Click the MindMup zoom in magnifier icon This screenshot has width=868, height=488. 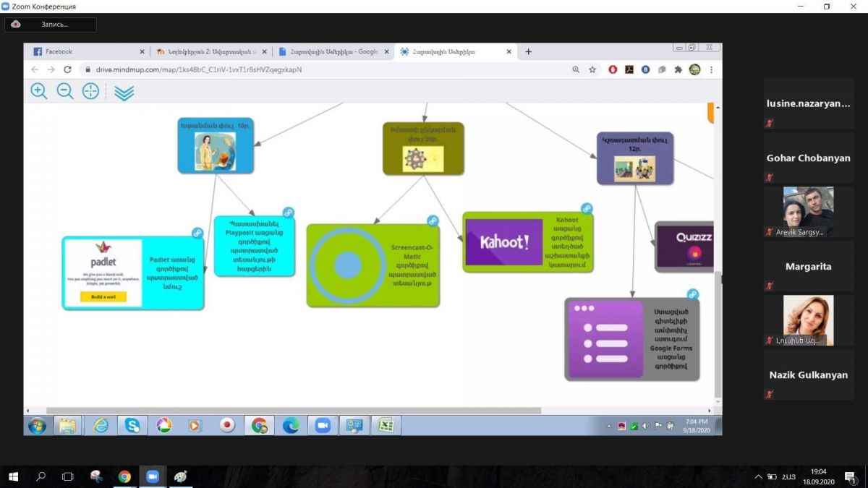tap(39, 91)
